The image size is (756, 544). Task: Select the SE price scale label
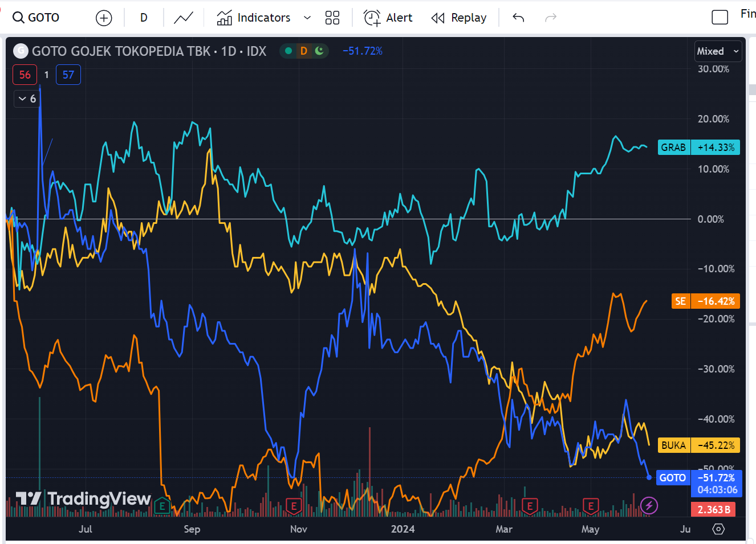tap(681, 301)
